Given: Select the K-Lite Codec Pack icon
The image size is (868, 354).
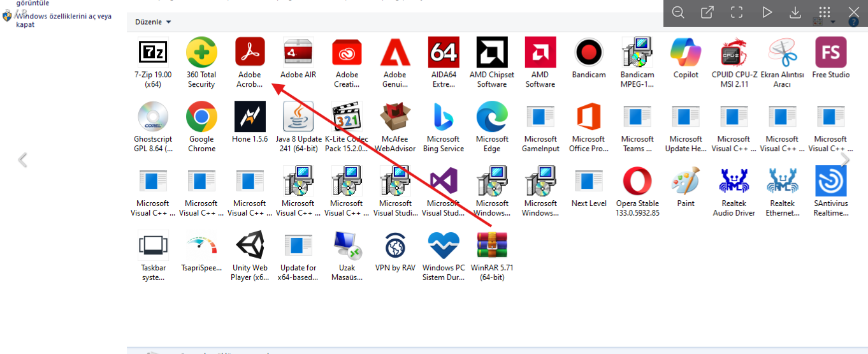Looking at the screenshot, I should click(347, 117).
